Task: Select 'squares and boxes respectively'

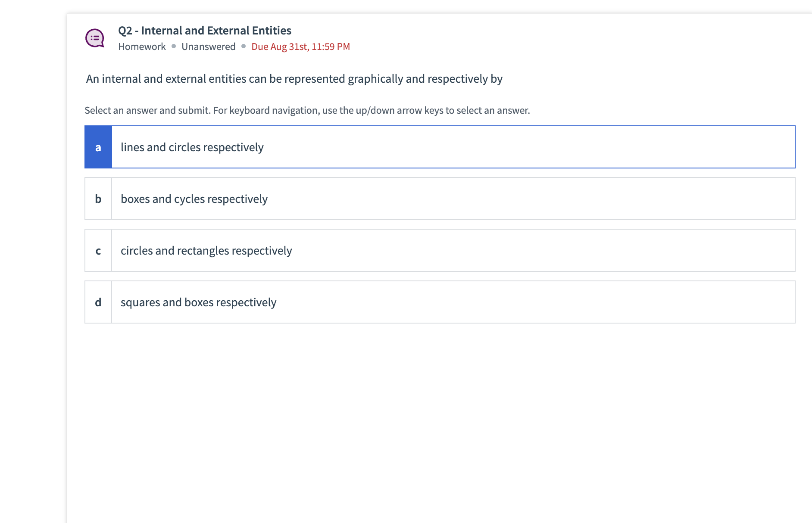Action: 198,302
